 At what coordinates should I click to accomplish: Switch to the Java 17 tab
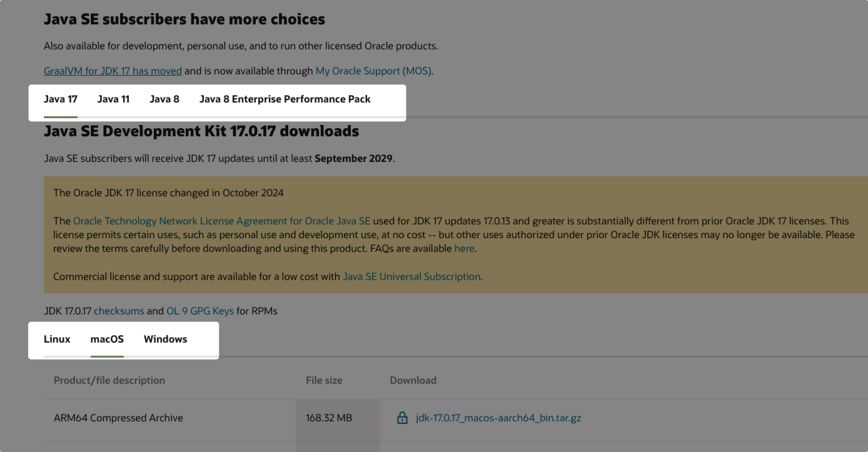click(61, 99)
